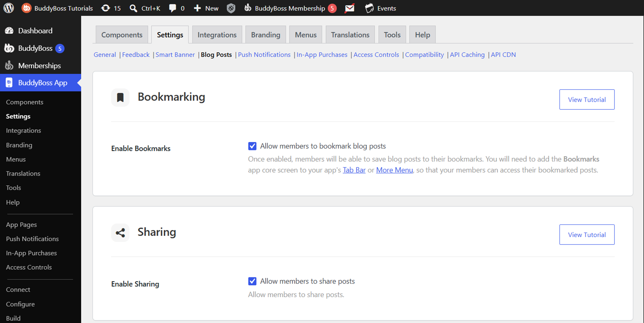Screen dimensions: 644x323
Task: Click the Bookmarking bookmark icon
Action: (120, 97)
